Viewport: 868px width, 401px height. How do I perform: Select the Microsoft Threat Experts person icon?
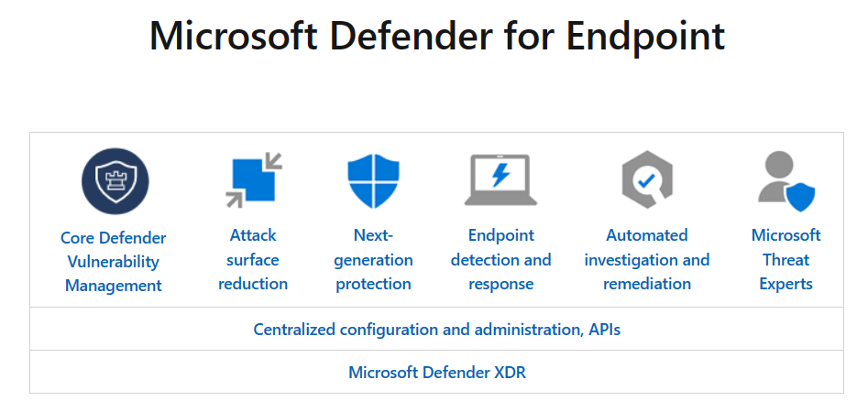786,180
